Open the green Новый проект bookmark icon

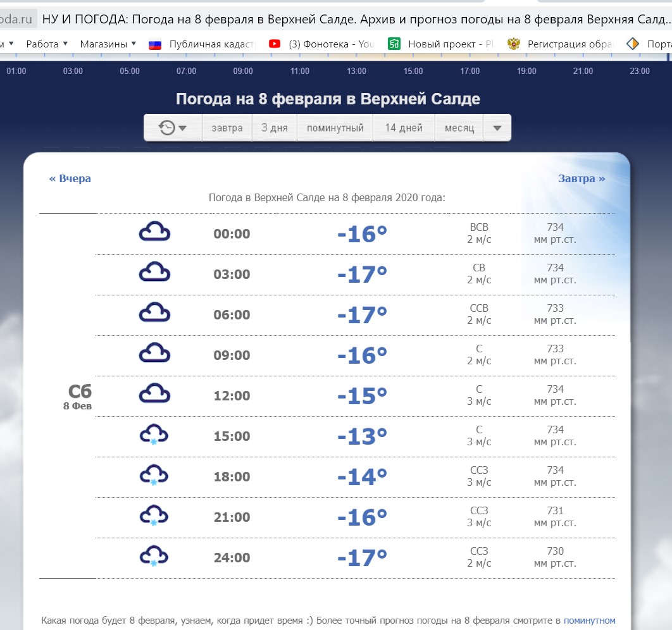tap(394, 44)
